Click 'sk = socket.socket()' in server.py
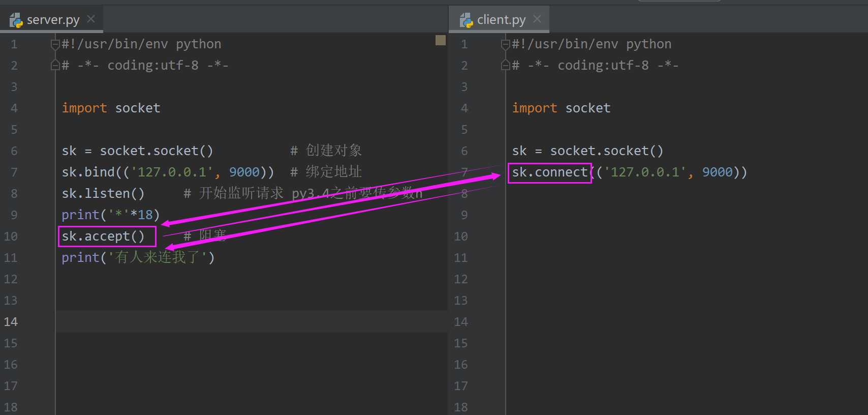Screen dimensions: 868x415 coord(137,151)
